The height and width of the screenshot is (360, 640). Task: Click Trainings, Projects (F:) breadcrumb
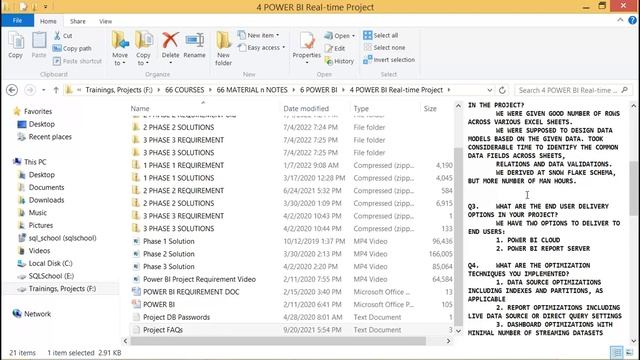tap(119, 90)
